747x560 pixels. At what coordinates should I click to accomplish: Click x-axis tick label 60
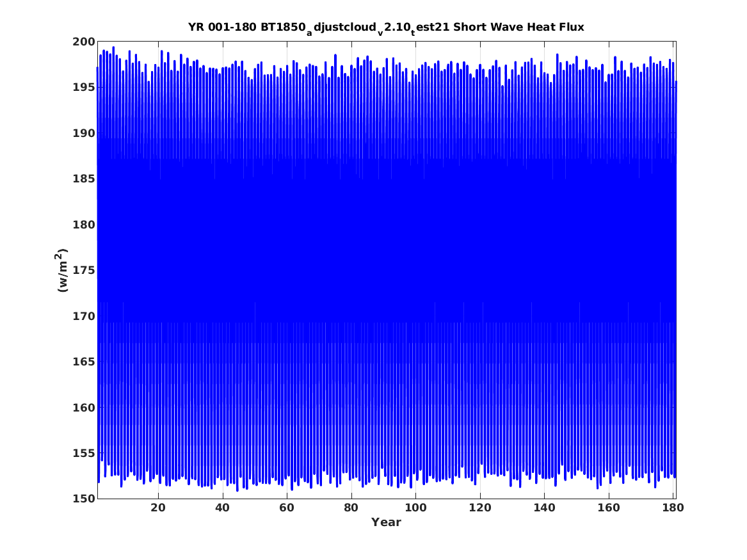tap(287, 508)
